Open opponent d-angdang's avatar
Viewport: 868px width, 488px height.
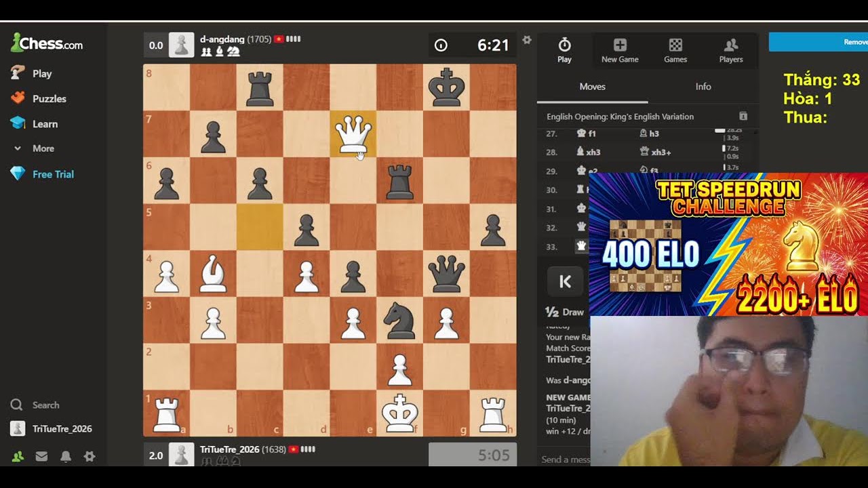point(181,45)
